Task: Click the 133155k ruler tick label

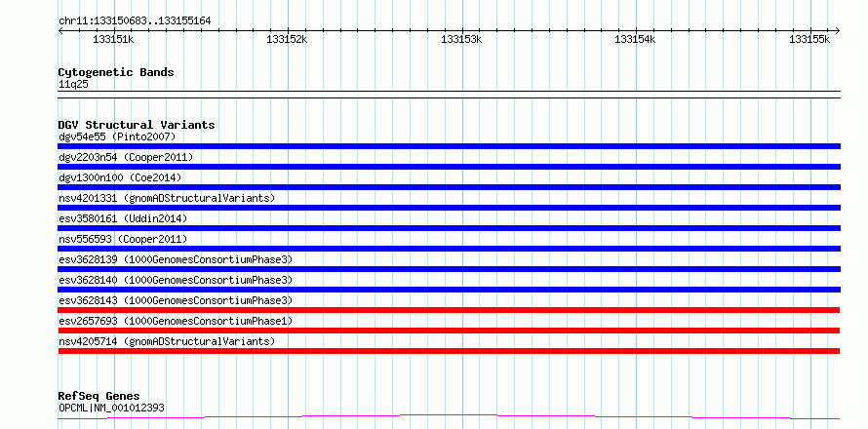Action: 809,39
